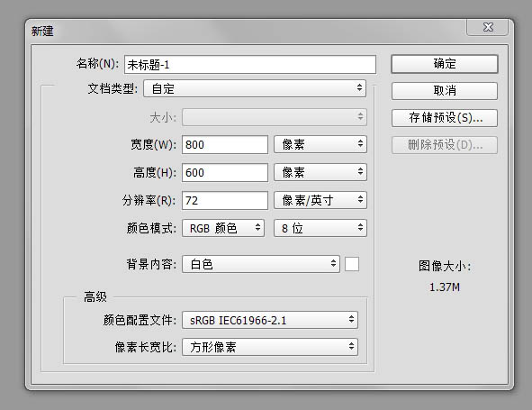
Task: Click the disabled 大小 dropdown
Action: [x=275, y=117]
